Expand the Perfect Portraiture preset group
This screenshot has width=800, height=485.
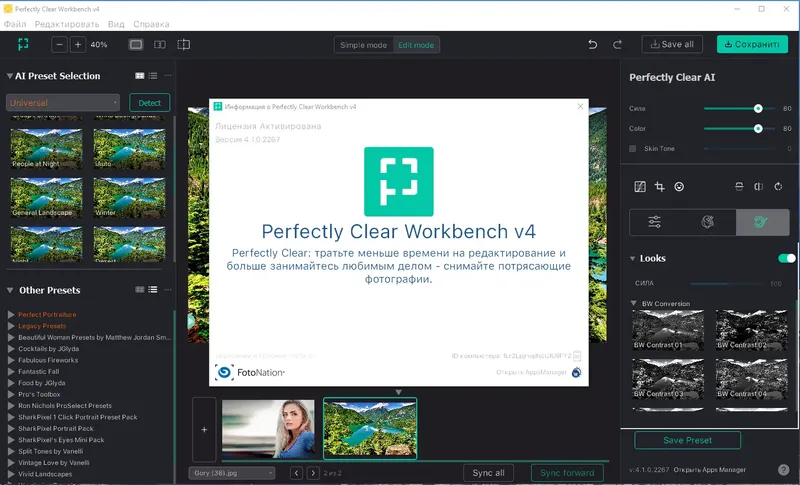click(11, 314)
